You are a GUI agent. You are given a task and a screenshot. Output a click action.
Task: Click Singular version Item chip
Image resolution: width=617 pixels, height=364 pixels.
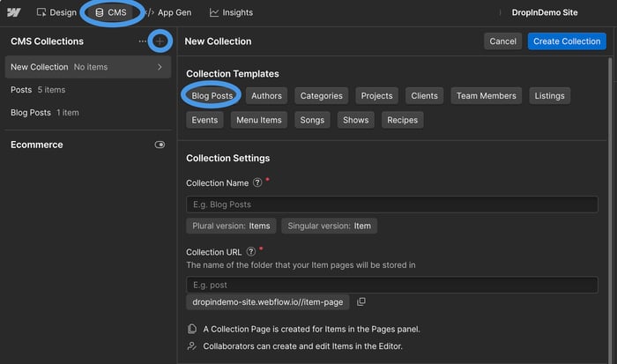tap(329, 226)
